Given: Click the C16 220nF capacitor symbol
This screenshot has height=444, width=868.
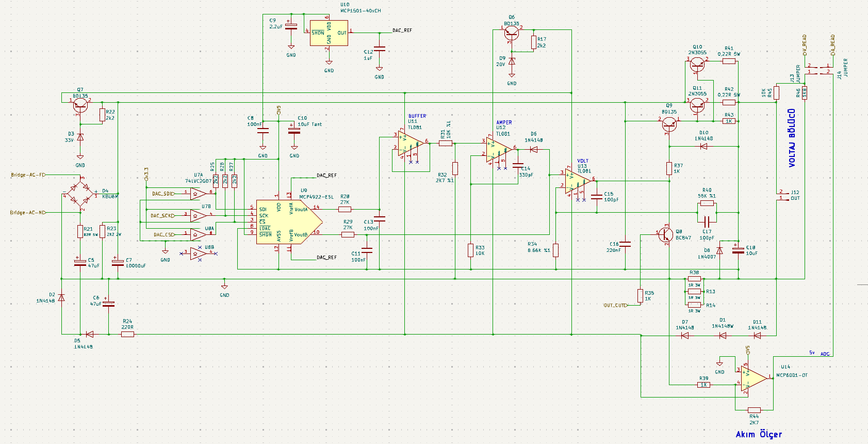Looking at the screenshot, I should tap(625, 244).
